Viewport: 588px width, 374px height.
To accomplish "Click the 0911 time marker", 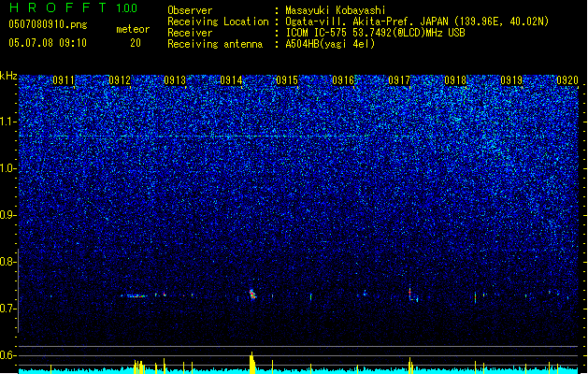I will (64, 80).
